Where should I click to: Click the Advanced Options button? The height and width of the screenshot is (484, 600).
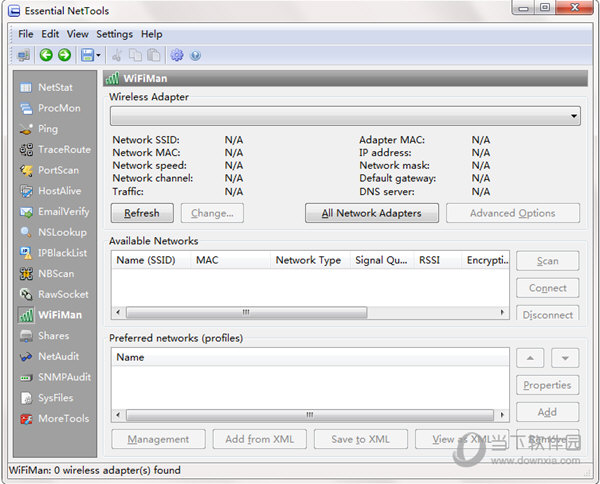[513, 213]
